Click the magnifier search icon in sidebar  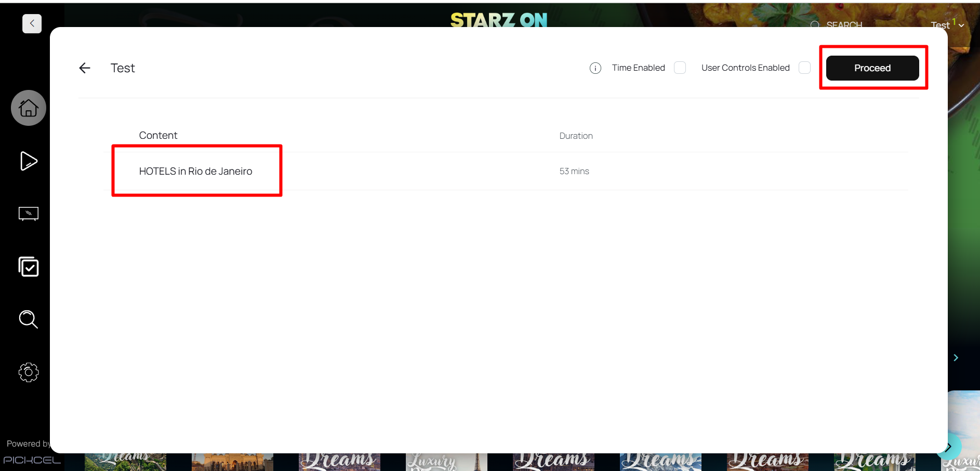coord(29,319)
